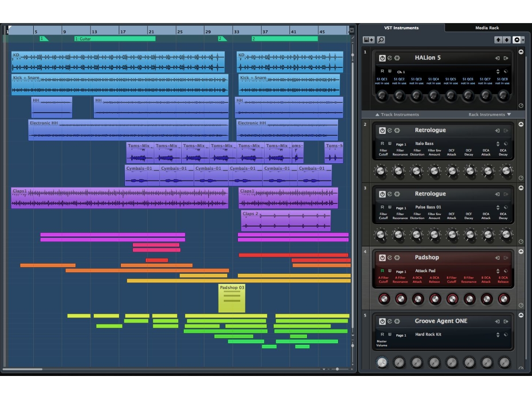Enable Padshop write automation button
The image size is (532, 399).
pyautogui.click(x=390, y=271)
